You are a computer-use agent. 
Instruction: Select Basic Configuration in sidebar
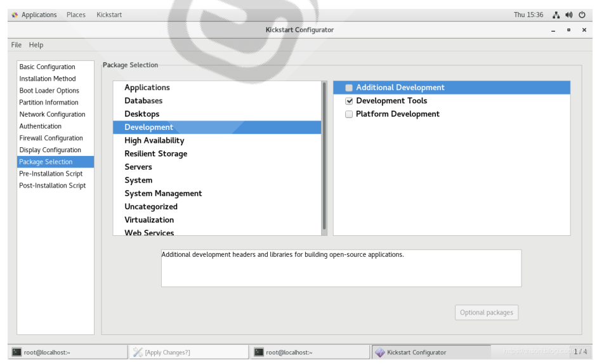tap(55, 67)
